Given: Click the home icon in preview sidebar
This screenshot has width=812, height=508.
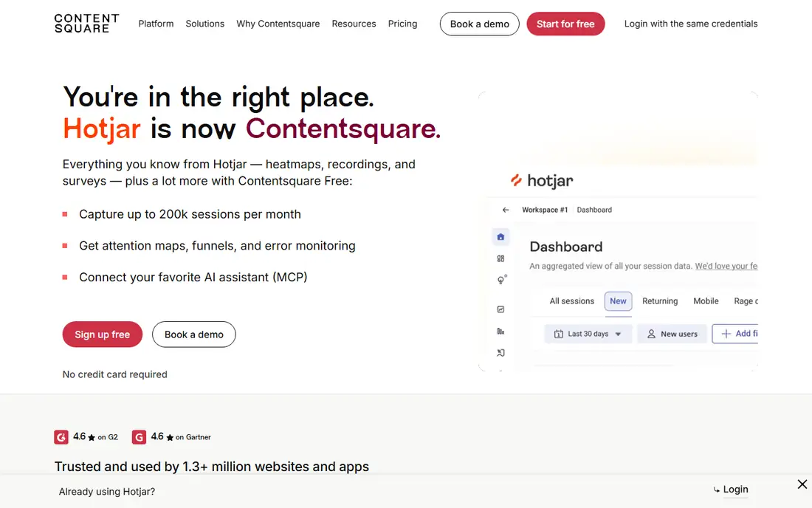Looking at the screenshot, I should (500, 237).
